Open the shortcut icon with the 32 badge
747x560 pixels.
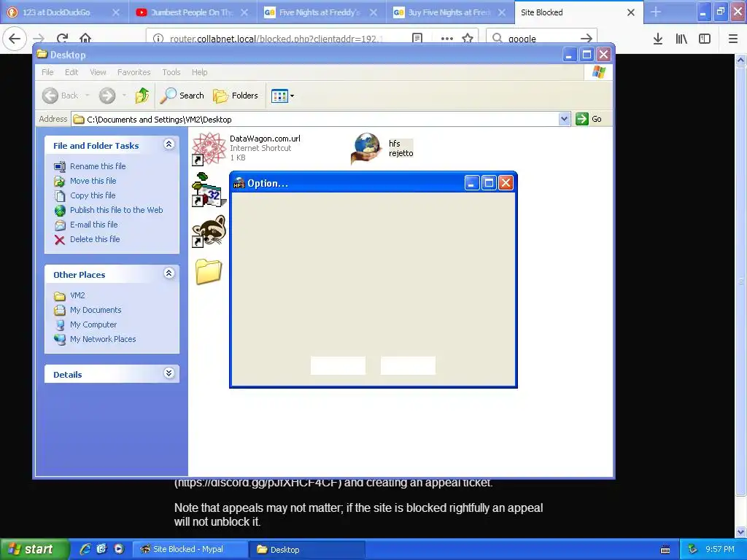click(x=209, y=190)
